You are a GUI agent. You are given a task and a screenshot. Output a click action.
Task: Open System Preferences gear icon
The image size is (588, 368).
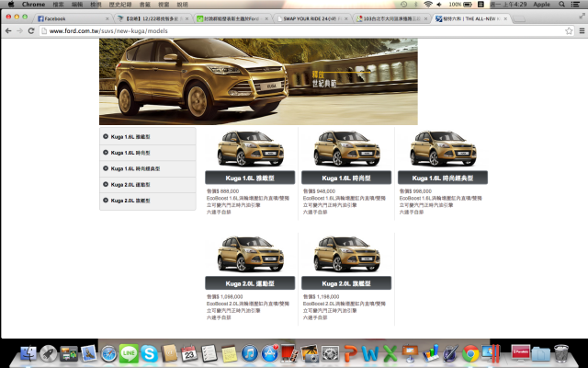coord(330,353)
